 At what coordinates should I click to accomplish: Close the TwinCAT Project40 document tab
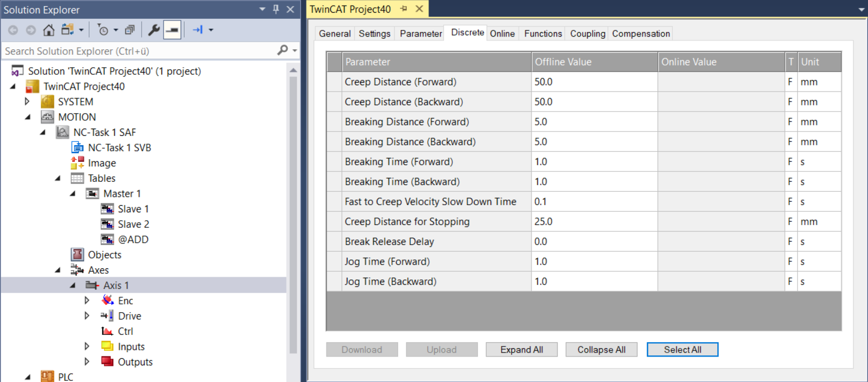pos(419,9)
